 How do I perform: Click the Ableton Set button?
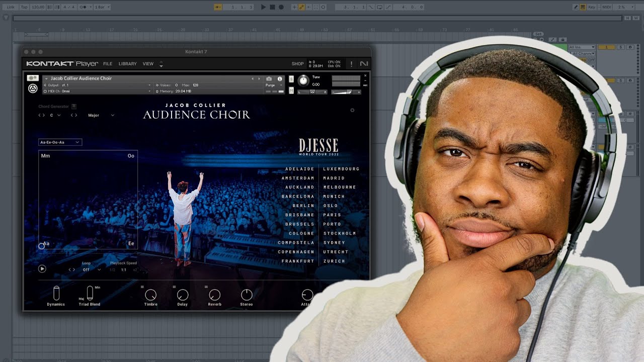point(539,34)
